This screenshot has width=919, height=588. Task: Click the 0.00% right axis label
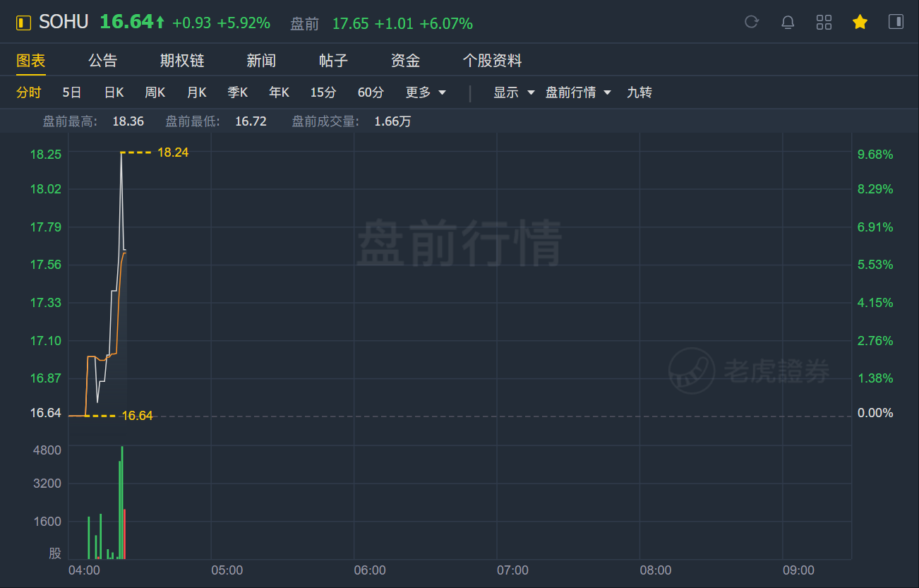pyautogui.click(x=875, y=413)
